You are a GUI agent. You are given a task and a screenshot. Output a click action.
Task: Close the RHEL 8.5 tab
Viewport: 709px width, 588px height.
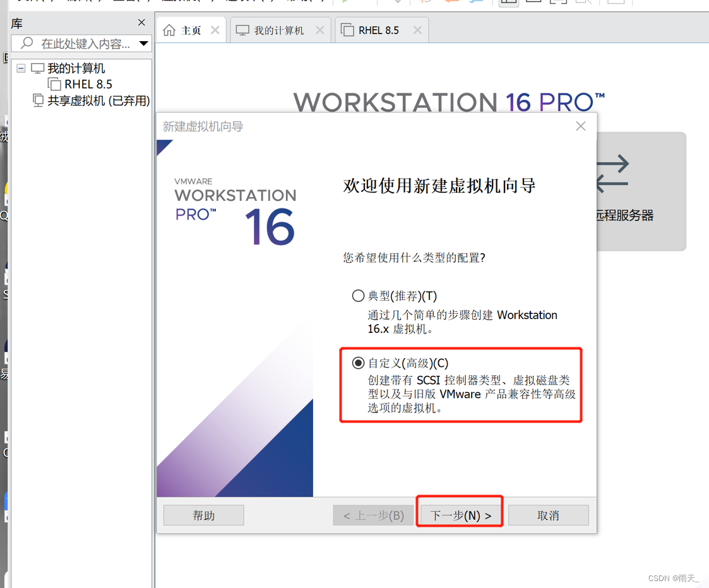click(x=417, y=30)
